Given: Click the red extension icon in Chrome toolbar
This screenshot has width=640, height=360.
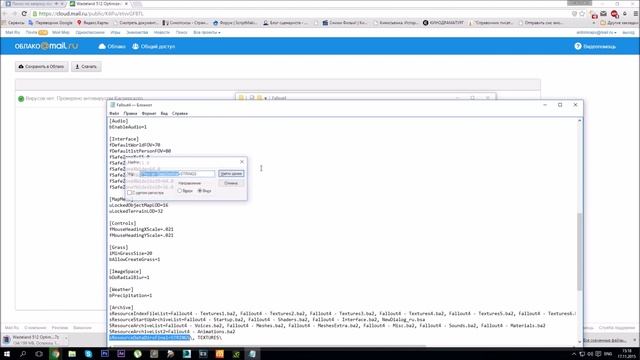Looking at the screenshot, I should (x=614, y=14).
